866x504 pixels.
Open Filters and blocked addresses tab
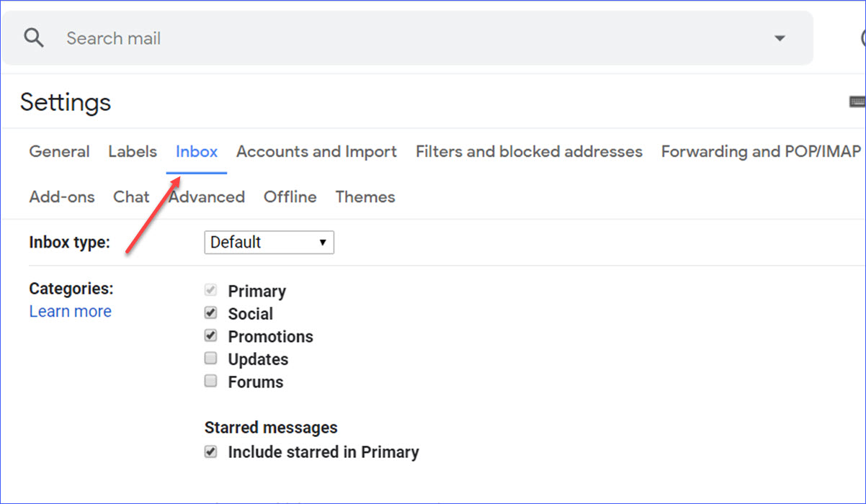pos(529,152)
